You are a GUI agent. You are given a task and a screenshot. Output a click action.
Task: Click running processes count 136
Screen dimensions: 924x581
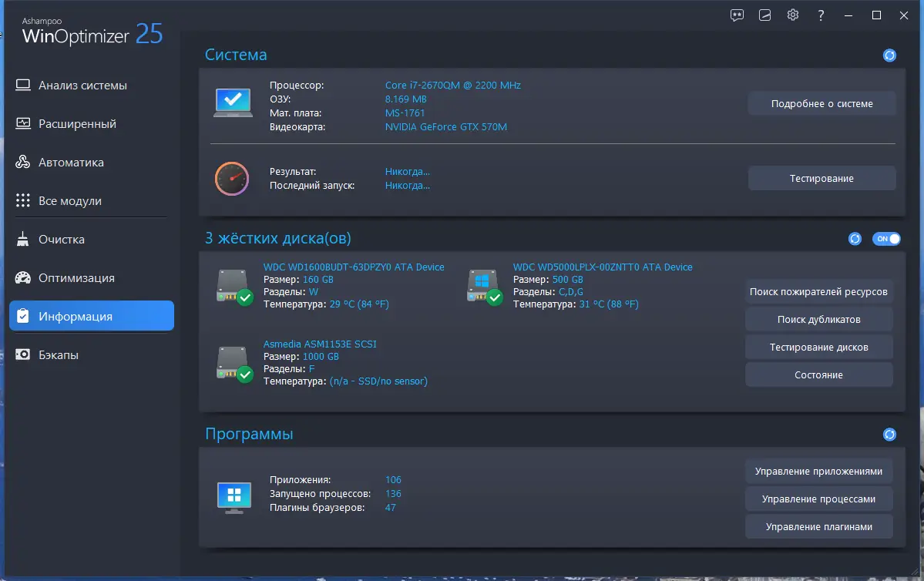pyautogui.click(x=393, y=494)
